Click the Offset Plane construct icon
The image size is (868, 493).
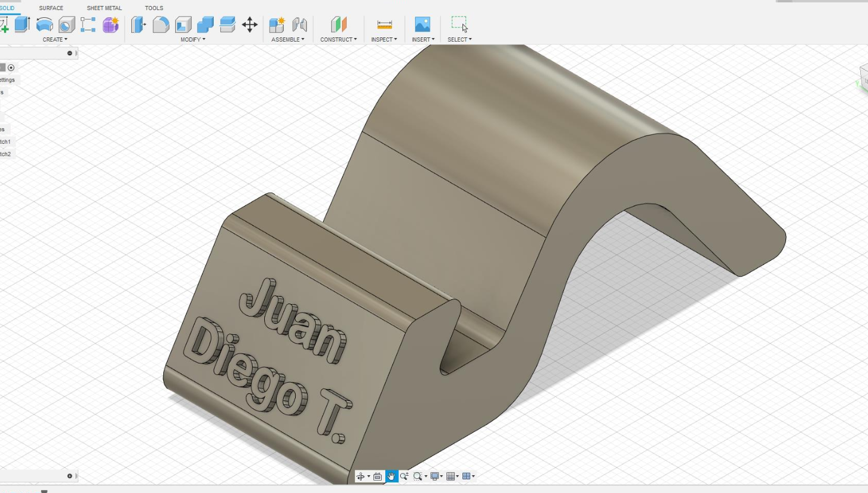click(338, 24)
